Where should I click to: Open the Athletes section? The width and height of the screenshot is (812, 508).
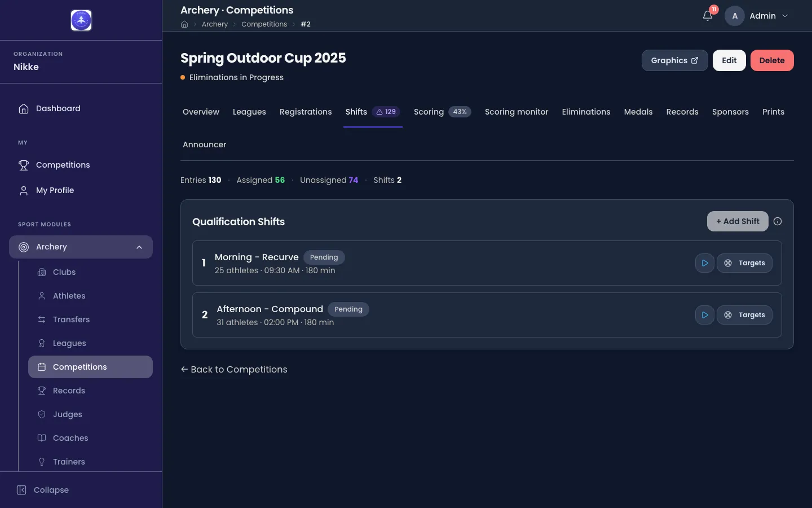[x=90, y=296]
